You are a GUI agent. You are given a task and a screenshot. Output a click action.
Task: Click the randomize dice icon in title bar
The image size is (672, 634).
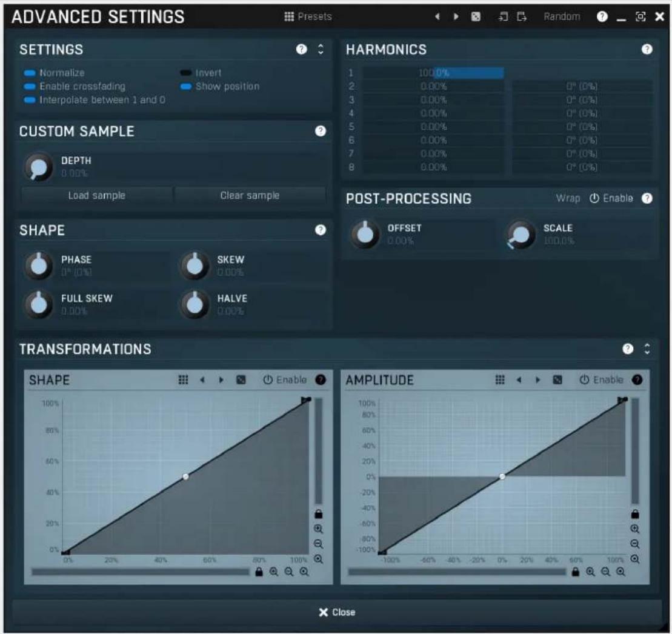(476, 16)
